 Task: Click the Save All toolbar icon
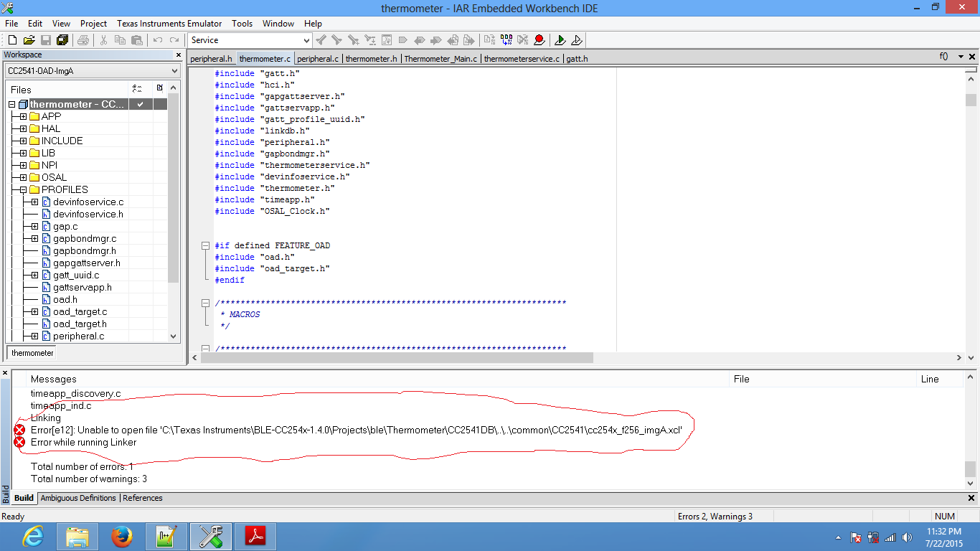click(62, 40)
